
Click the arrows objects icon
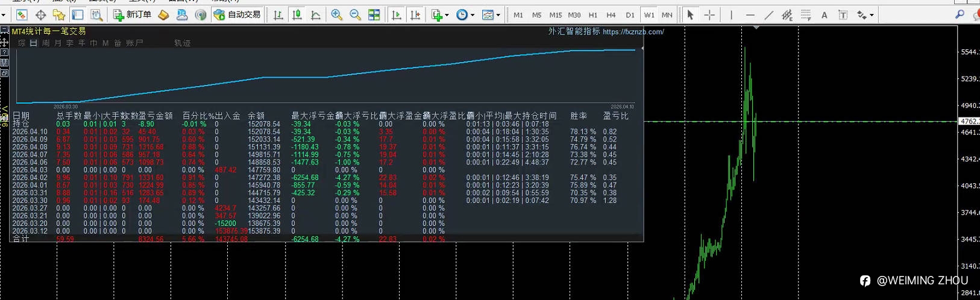pos(862,15)
